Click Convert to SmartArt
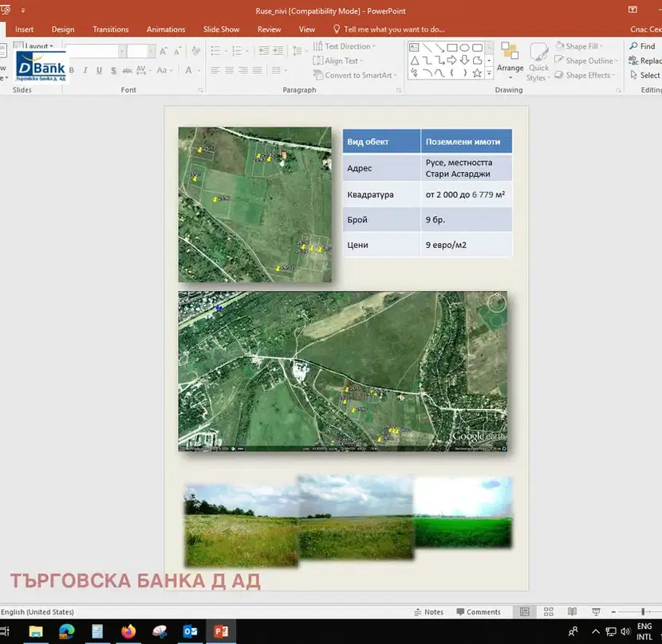The width and height of the screenshot is (662, 644). 355,75
